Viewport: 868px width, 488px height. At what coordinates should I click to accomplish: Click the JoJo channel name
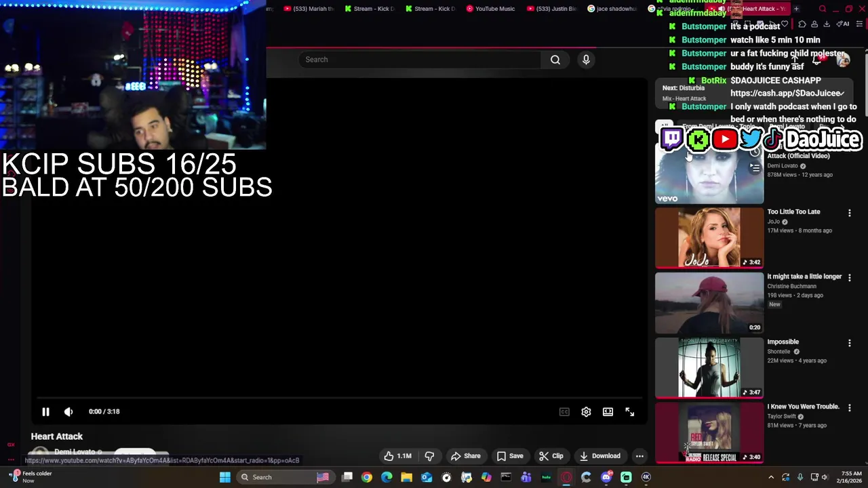click(774, 222)
